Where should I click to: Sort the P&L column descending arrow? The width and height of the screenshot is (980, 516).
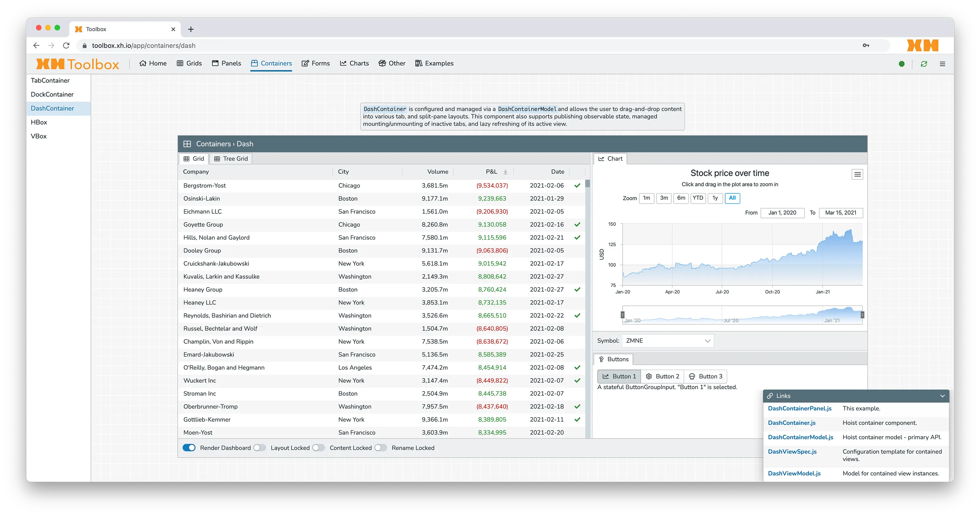pos(505,172)
